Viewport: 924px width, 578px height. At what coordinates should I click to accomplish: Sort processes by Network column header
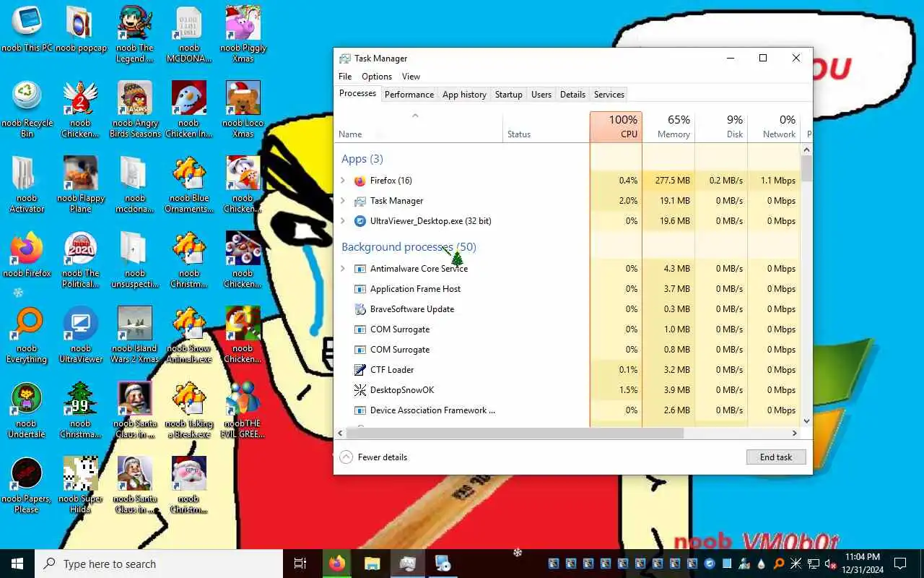774,127
